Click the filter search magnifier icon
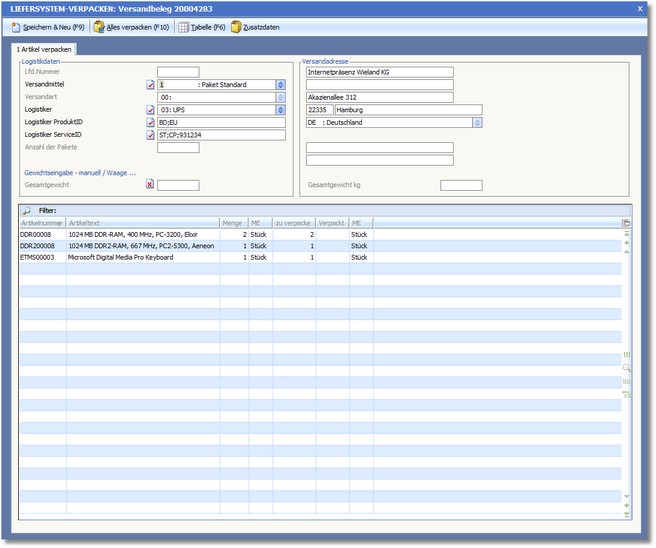The width and height of the screenshot is (656, 548). click(27, 211)
